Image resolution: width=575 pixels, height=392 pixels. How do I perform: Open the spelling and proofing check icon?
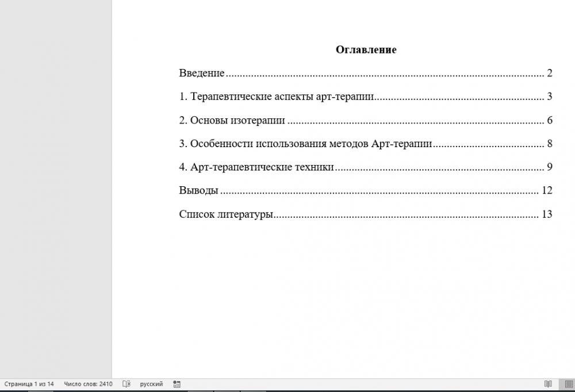click(126, 384)
